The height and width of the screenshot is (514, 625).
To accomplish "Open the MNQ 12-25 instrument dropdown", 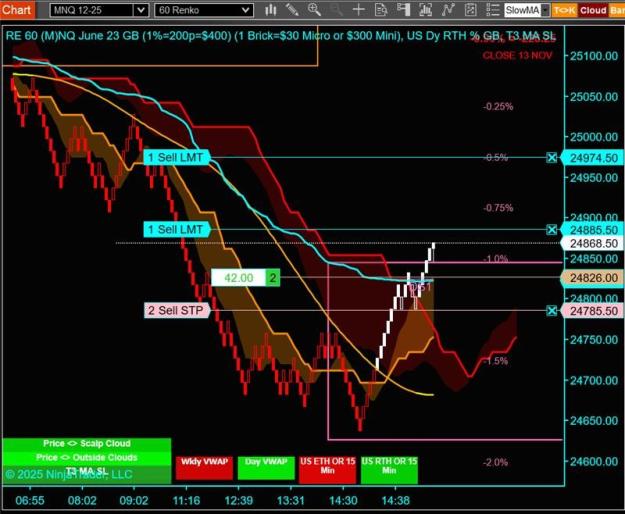I will click(x=141, y=10).
